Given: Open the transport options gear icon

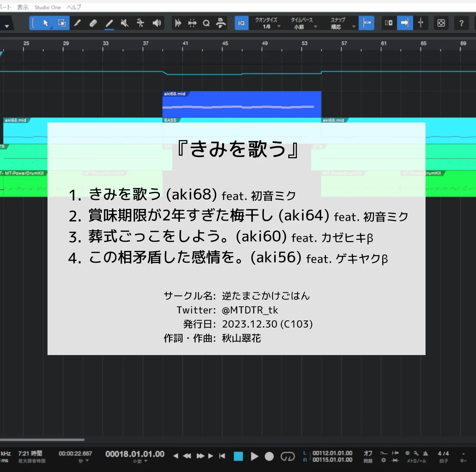Looking at the screenshot, I should (x=383, y=460).
